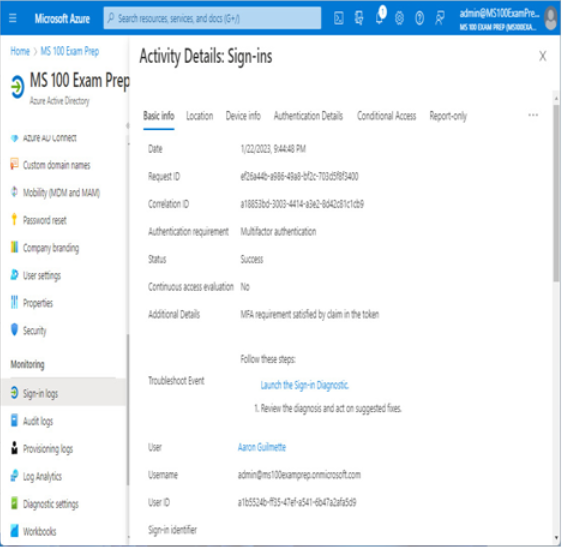
Task: Open the MS 100 Exam Prep breadcrumb
Action: click(x=70, y=51)
